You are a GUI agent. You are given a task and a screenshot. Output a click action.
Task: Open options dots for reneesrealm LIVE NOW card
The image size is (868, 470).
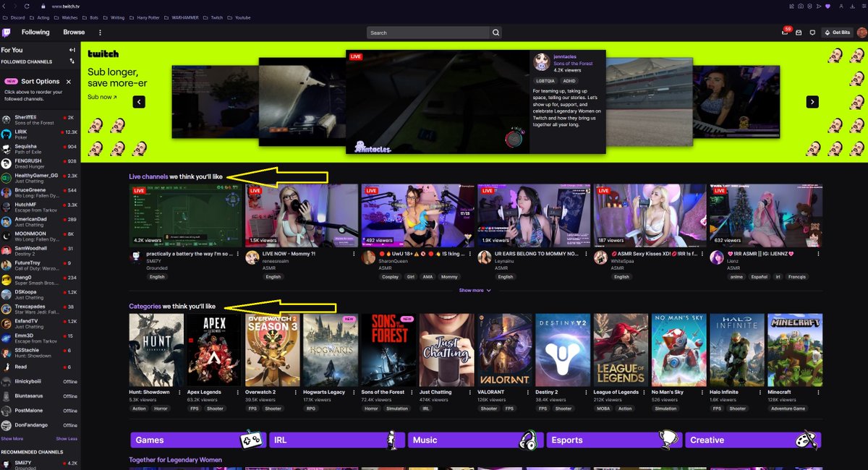click(354, 255)
